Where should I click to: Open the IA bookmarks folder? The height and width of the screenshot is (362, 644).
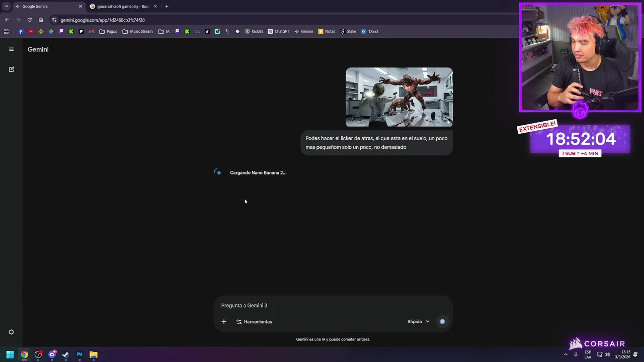pos(164,31)
